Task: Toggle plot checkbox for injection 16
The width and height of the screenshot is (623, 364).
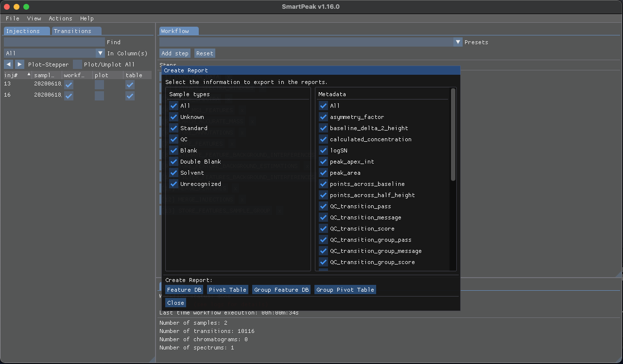Action: click(99, 96)
